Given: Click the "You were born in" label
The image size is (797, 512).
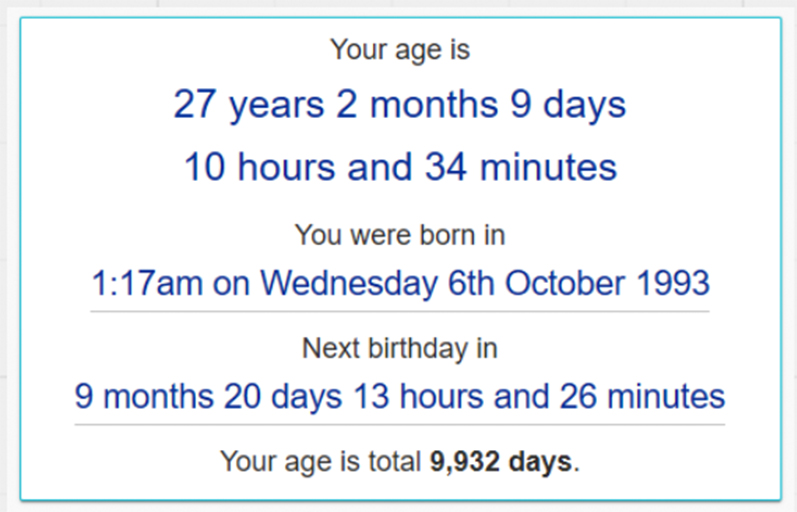Looking at the screenshot, I should point(400,235).
